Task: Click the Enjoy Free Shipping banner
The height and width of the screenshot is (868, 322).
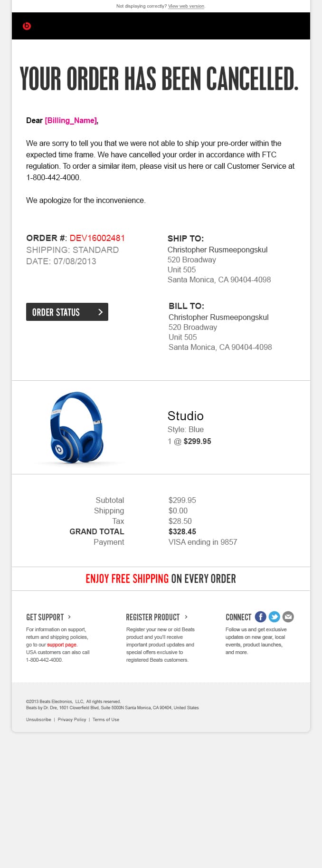Action: (x=161, y=579)
